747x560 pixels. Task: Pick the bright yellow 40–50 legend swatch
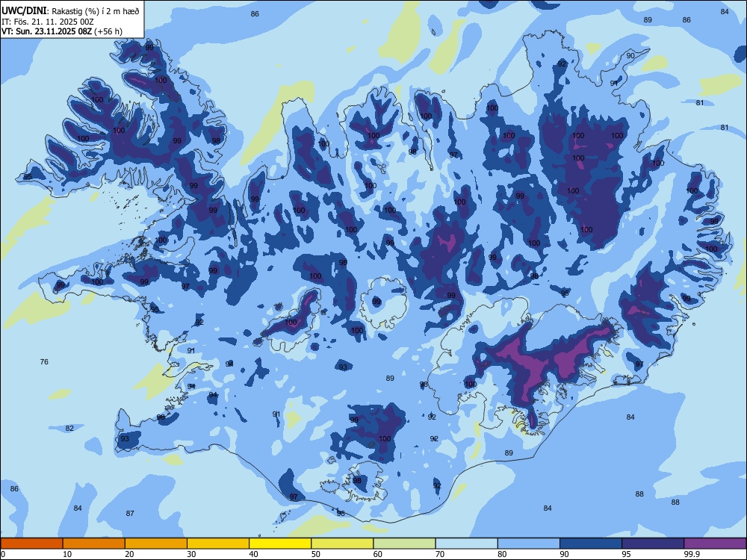point(280,544)
